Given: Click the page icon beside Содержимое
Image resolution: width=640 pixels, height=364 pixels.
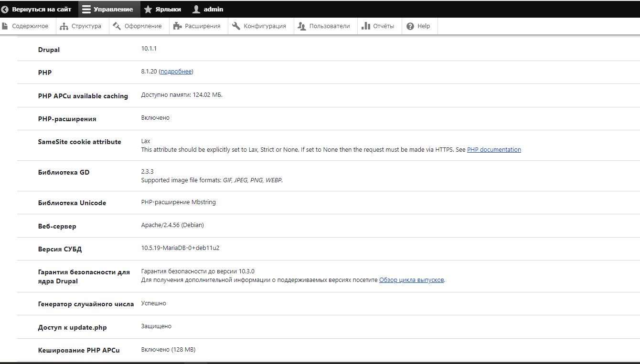Looking at the screenshot, I should pos(5,26).
